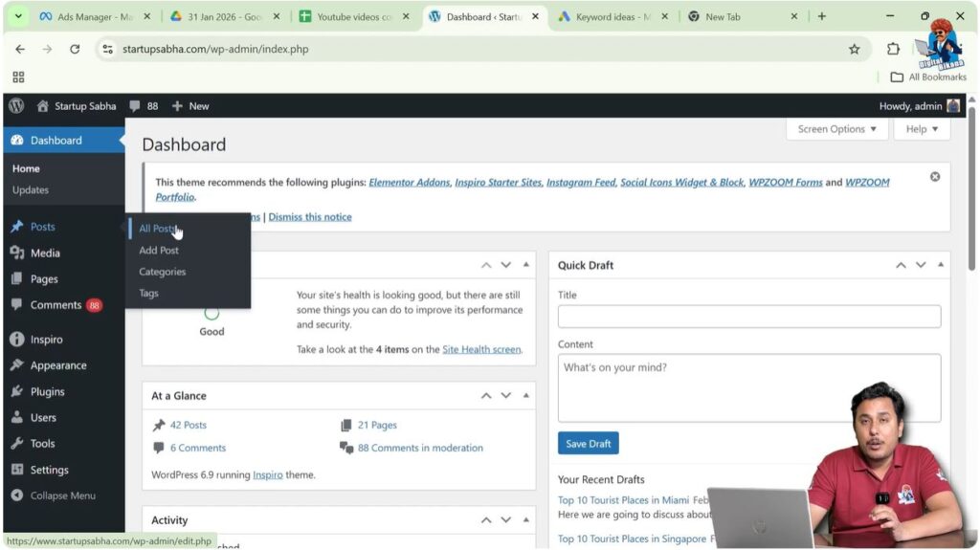Click the WordPress logo in admin bar
This screenshot has width=980, height=550.
click(16, 106)
